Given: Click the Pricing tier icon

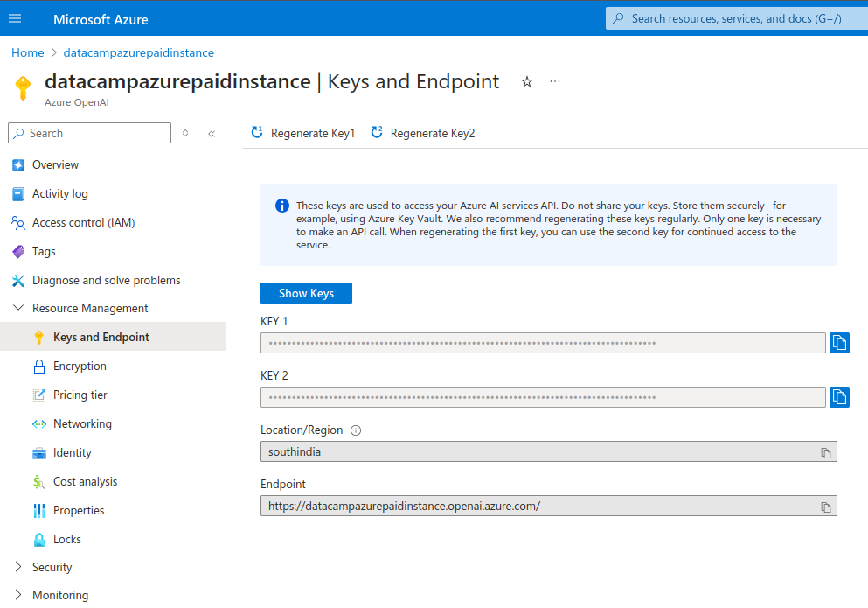Looking at the screenshot, I should 39,395.
